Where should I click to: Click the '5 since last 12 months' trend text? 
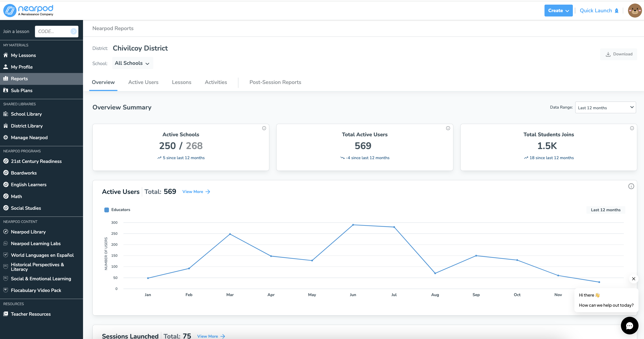coord(184,158)
